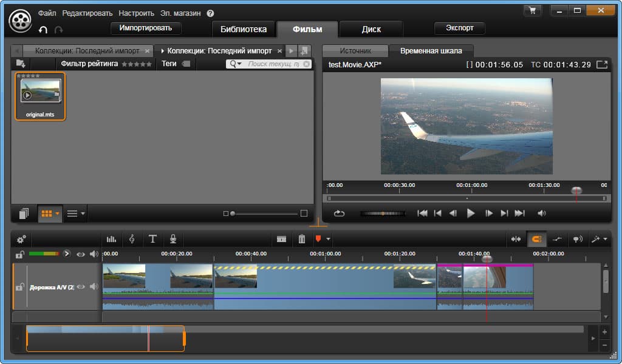Click the Экспорт button
Image resolution: width=622 pixels, height=364 pixels.
tap(459, 28)
